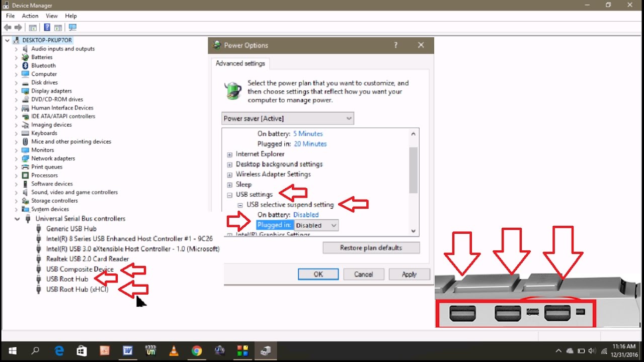Expand the Network adapters category
The image size is (644, 362).
(x=16, y=158)
